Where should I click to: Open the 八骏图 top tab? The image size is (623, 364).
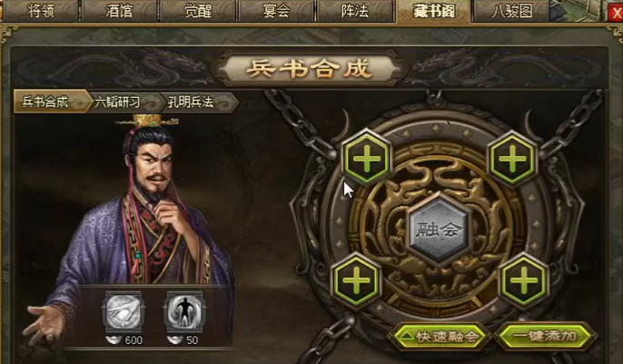[x=512, y=11]
